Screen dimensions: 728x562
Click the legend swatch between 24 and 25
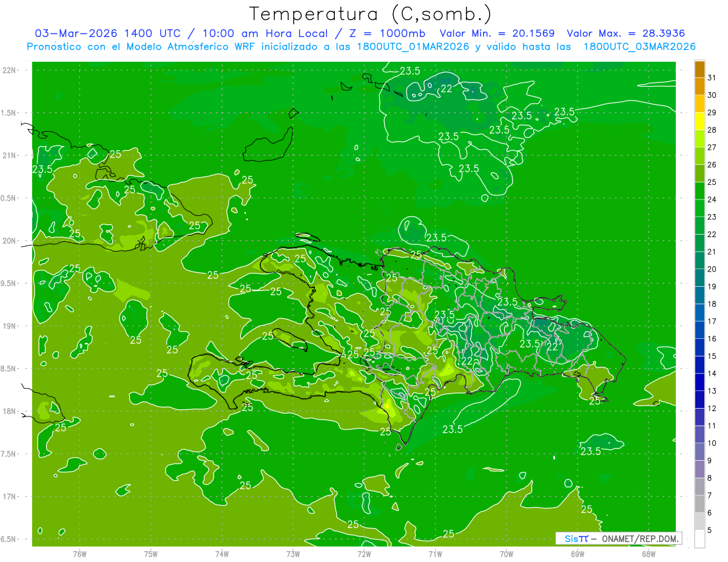(699, 191)
